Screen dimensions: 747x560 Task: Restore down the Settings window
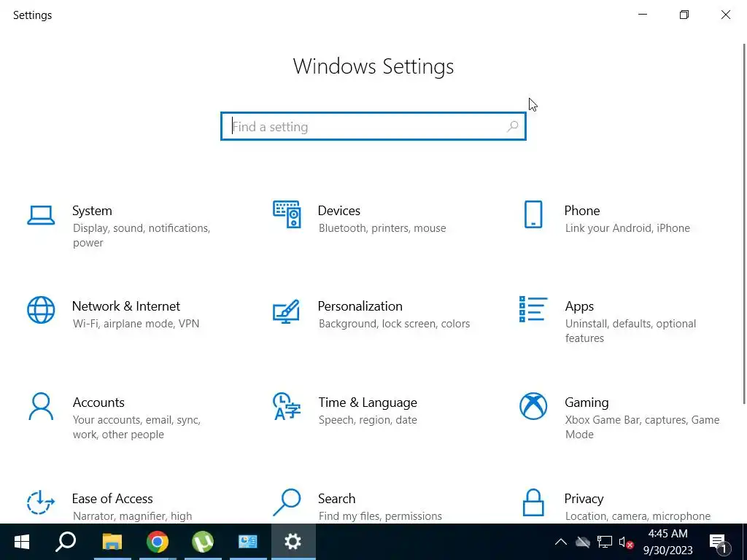[x=684, y=15]
